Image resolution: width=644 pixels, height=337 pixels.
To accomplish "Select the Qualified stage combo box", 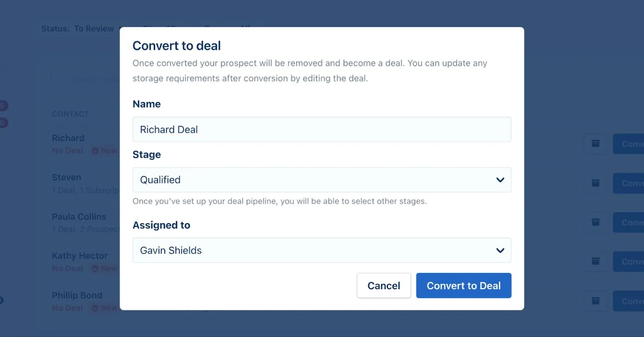I will 322,180.
